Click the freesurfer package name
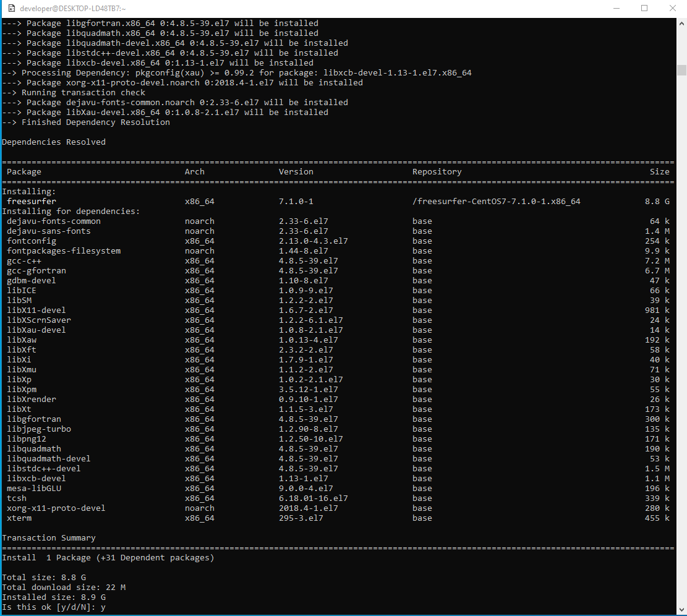 pyautogui.click(x=32, y=202)
